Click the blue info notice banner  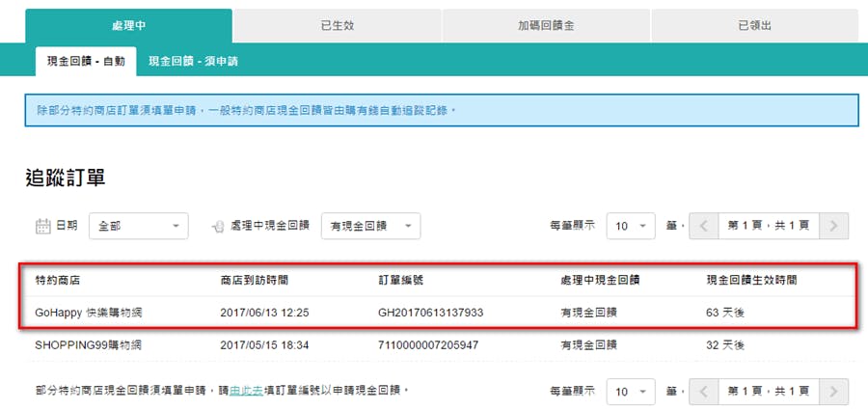(441, 110)
